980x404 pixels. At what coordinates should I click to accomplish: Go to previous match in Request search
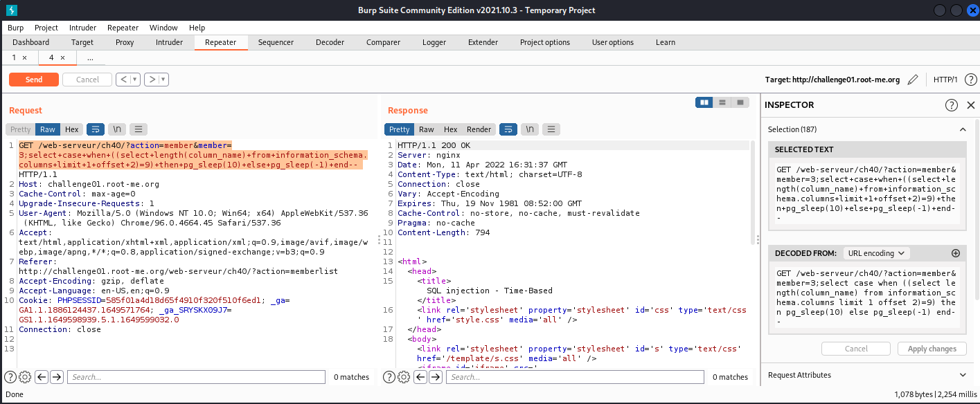(42, 377)
